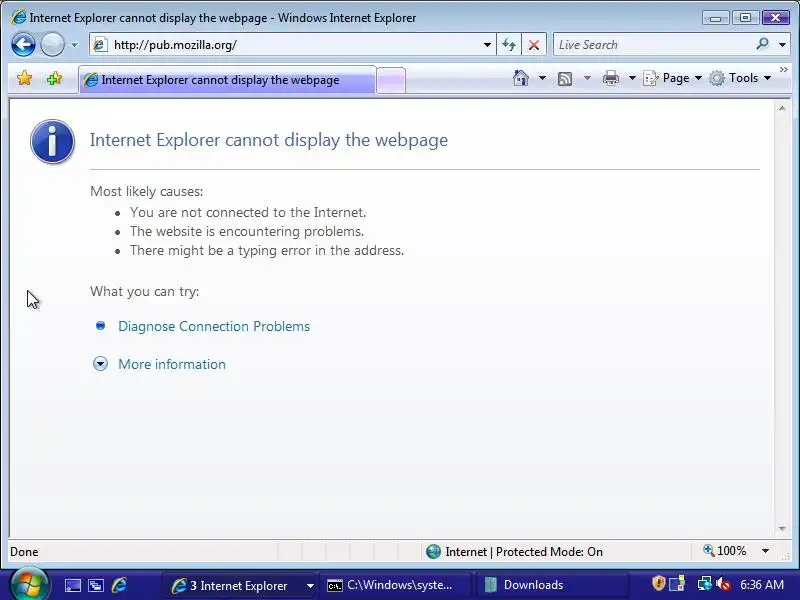Click the 100% zoom level button
This screenshot has height=600, width=800.
724,551
